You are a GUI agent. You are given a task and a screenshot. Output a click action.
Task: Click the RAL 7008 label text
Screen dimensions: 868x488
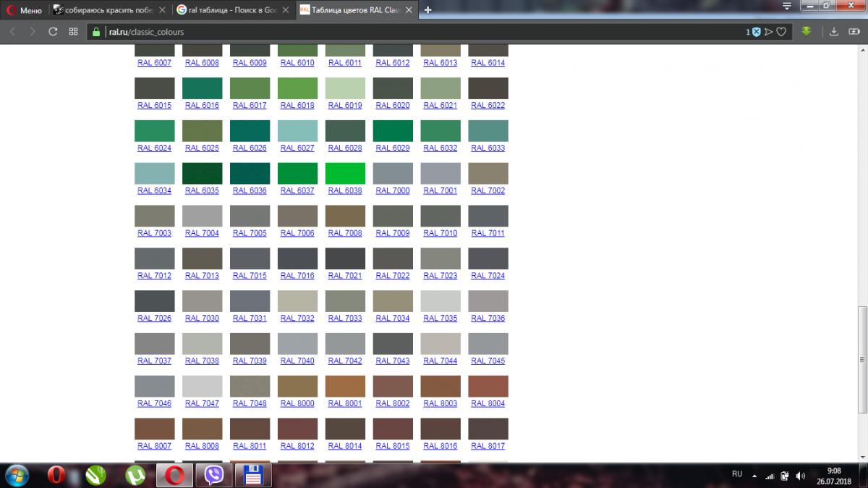pyautogui.click(x=345, y=233)
